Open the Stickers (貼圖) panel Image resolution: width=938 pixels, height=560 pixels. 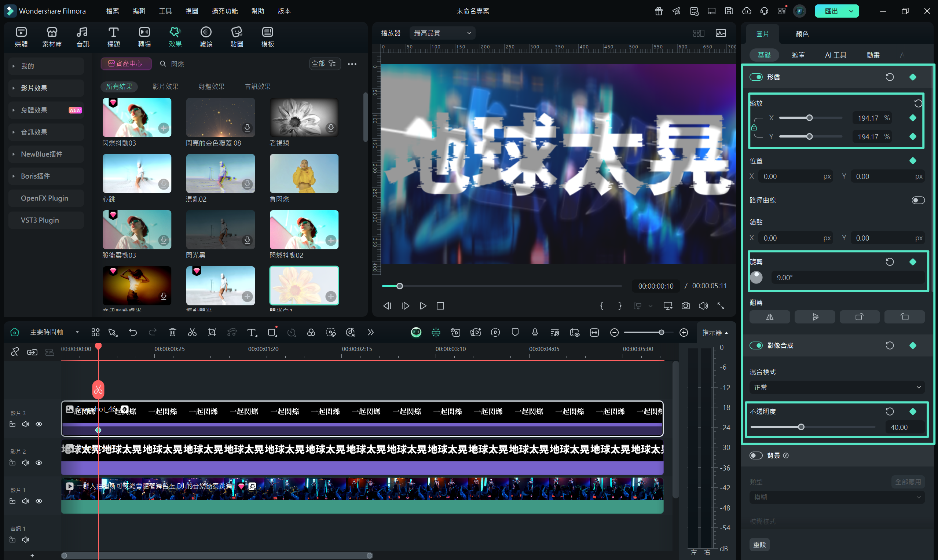point(237,37)
